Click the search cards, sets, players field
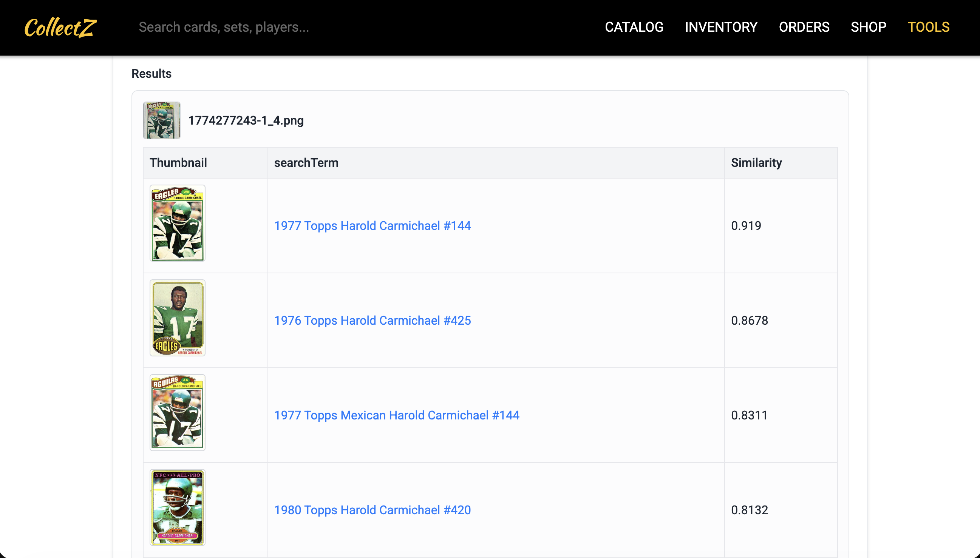This screenshot has height=558, width=980. pos(268,27)
